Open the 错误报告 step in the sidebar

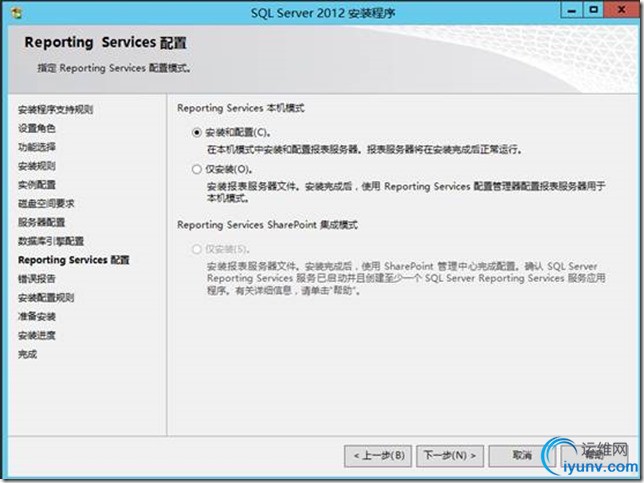37,279
